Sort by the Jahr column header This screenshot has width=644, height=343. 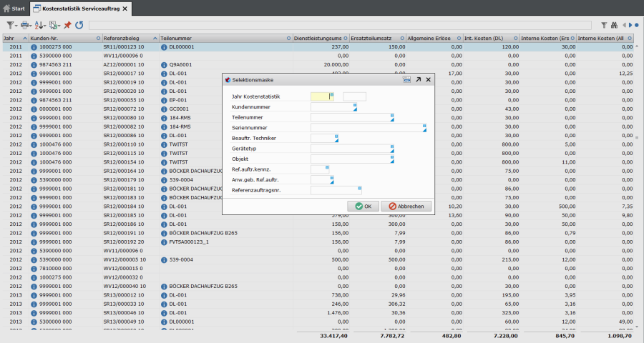point(13,37)
